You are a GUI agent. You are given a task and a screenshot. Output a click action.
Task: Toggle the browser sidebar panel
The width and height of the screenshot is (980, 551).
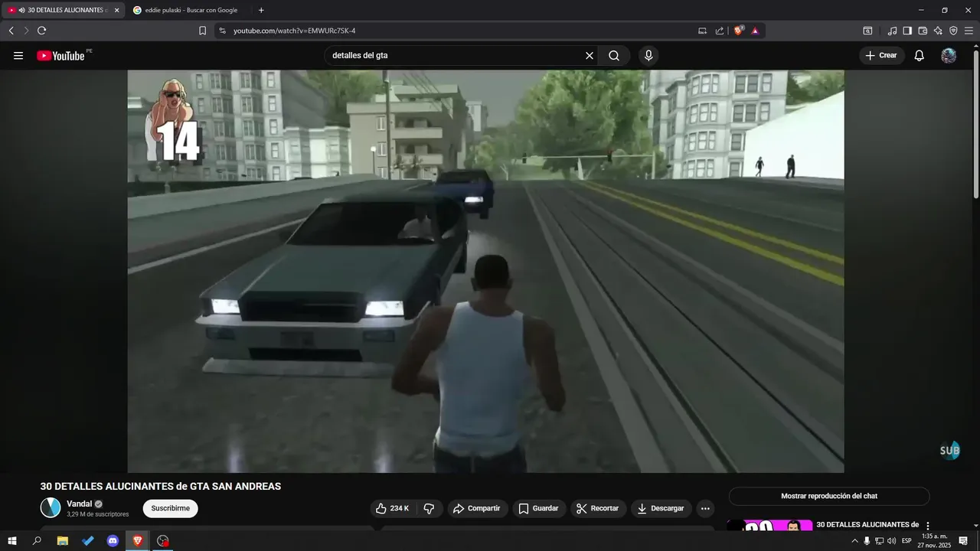point(907,31)
